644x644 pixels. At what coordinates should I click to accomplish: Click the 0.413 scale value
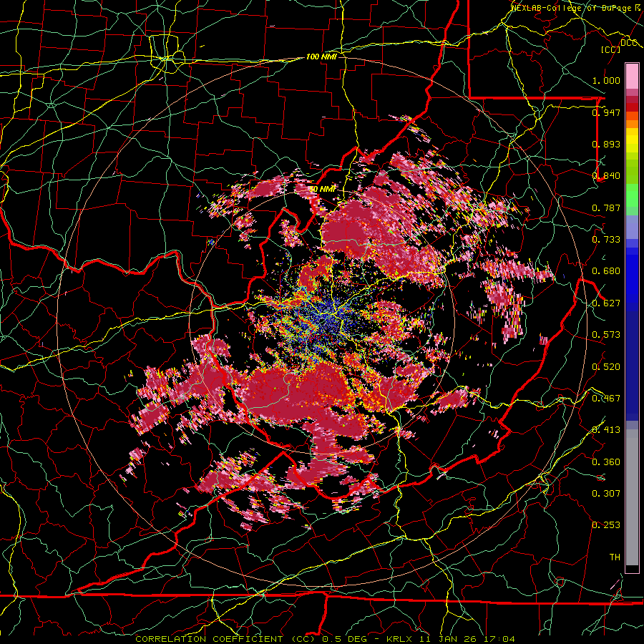606,430
